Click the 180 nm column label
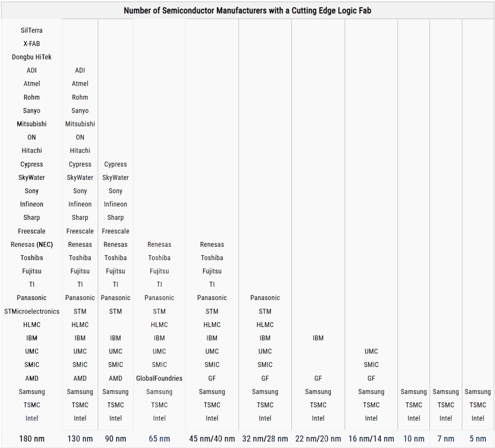 click(x=32, y=438)
